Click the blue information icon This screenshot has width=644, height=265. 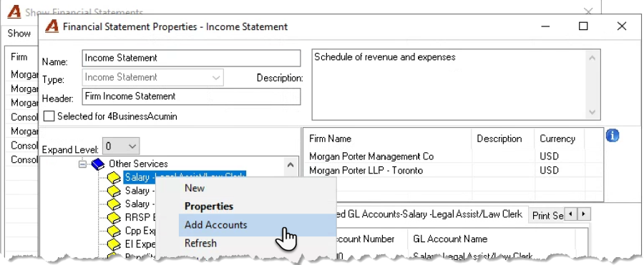612,136
